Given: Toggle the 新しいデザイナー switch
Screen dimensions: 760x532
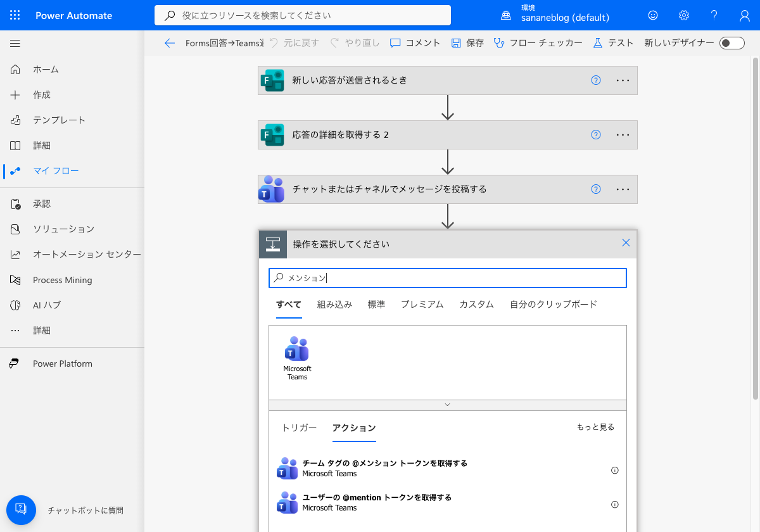Looking at the screenshot, I should point(732,43).
